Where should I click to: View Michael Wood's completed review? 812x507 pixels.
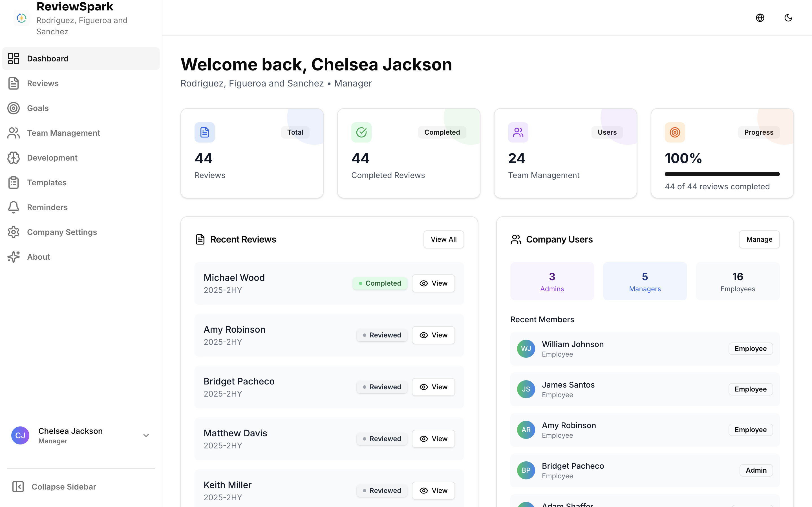tap(433, 283)
